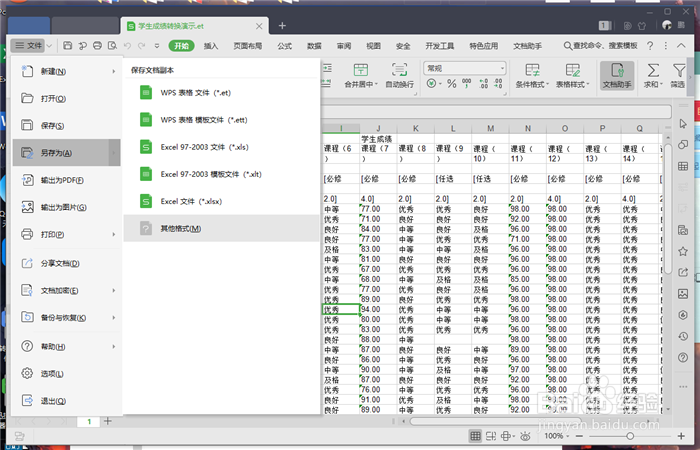Select the cursor tool in right sidebar
This screenshot has width=700, height=450.
[x=683, y=124]
